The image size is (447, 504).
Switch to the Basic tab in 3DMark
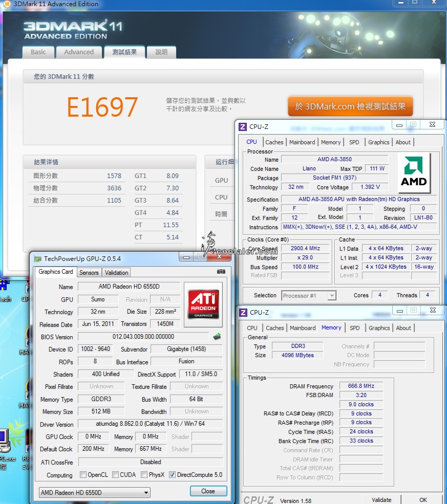coord(38,52)
